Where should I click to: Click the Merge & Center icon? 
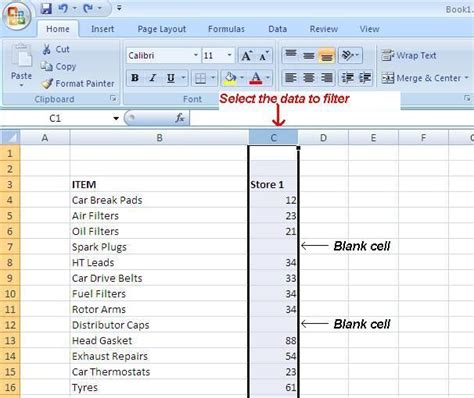click(x=388, y=78)
